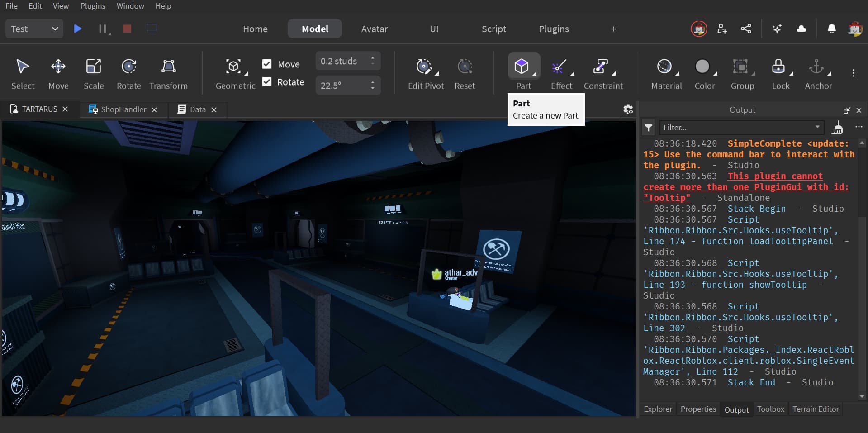This screenshot has width=868, height=433.
Task: Open the Output panel more options
Action: click(859, 128)
